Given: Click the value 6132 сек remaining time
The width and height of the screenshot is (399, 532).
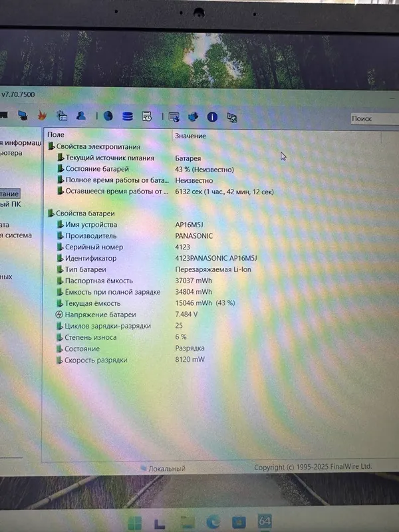Looking at the screenshot, I should 224,192.
